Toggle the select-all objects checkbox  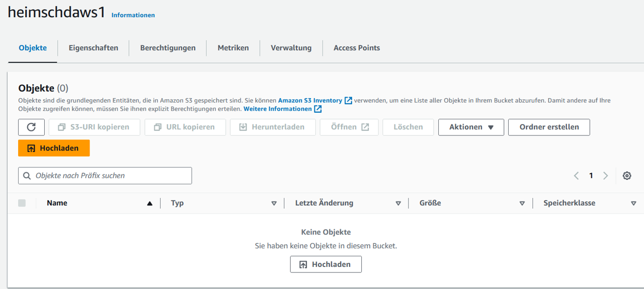(22, 203)
